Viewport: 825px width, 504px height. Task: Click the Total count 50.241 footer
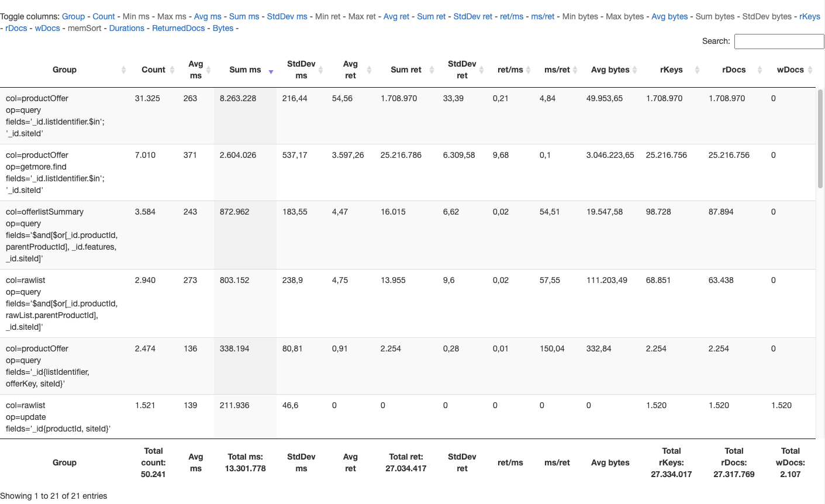point(153,462)
